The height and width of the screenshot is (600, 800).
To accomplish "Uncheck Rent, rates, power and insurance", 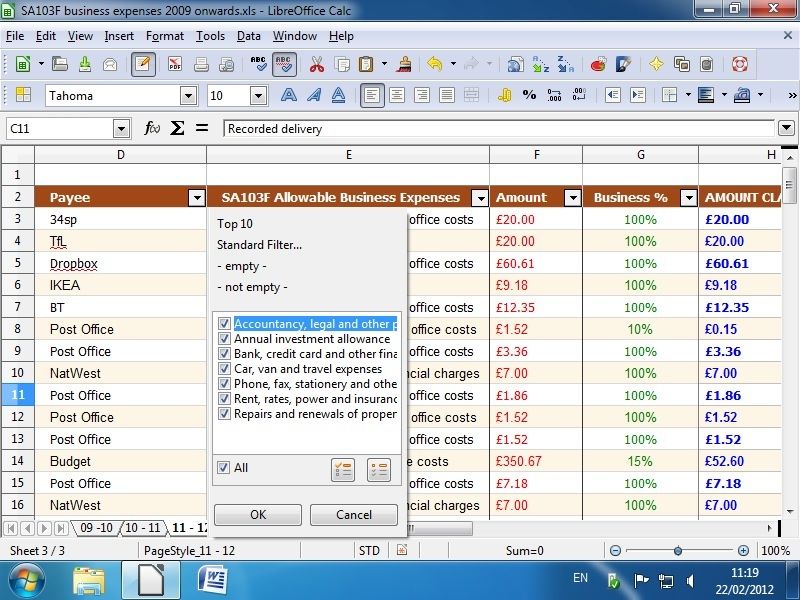I will click(x=224, y=398).
